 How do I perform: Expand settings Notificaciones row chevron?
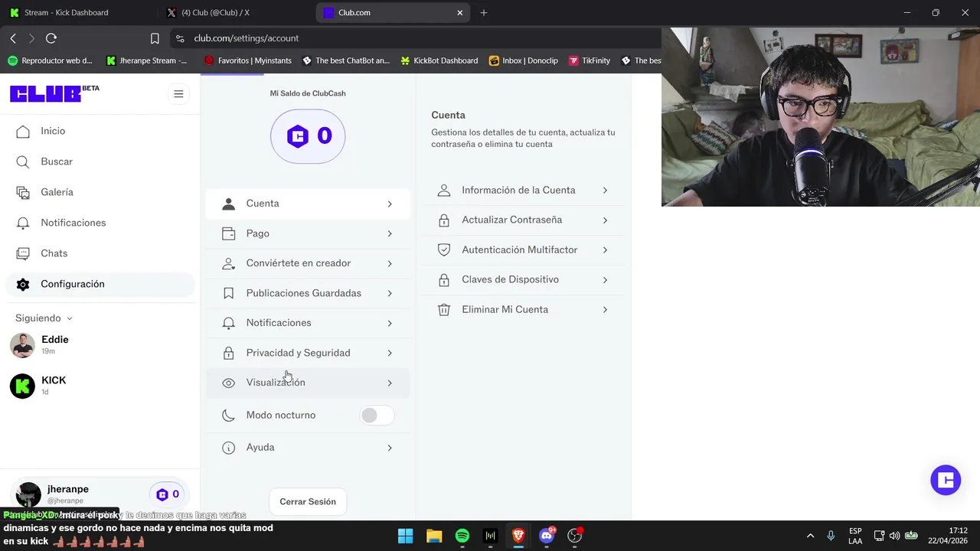point(390,323)
